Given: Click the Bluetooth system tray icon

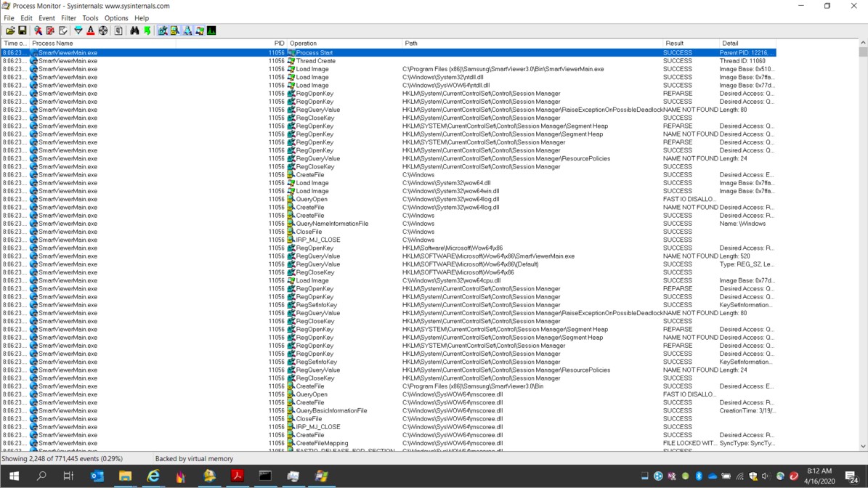Looking at the screenshot, I should pos(699,476).
